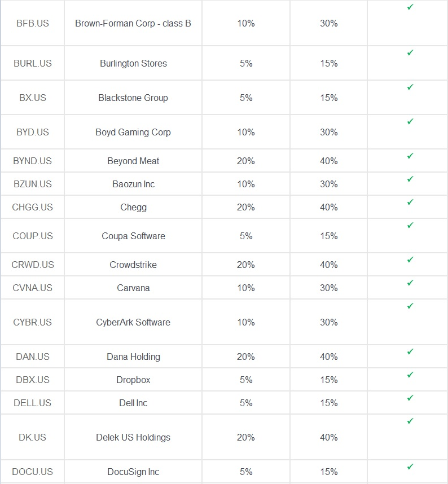Viewport: 448px width, 484px height.
Task: Select the BURL.US ticker cell
Action: 32,63
